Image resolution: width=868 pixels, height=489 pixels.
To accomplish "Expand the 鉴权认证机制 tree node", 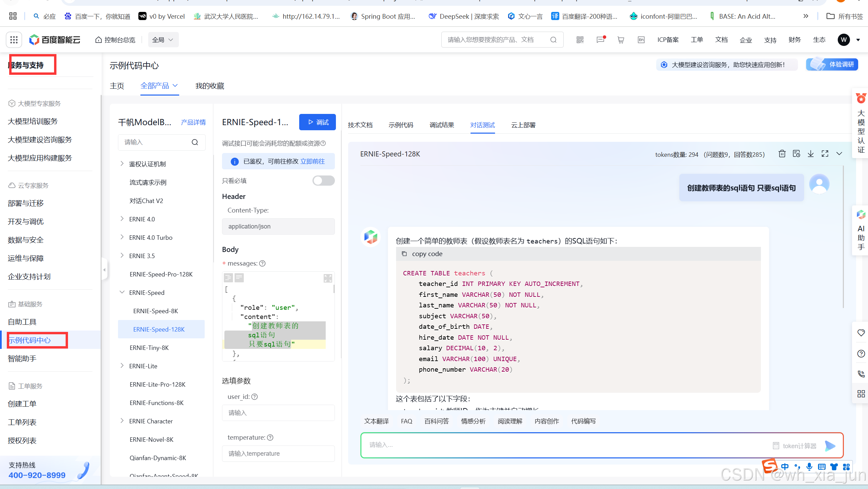I will point(122,164).
